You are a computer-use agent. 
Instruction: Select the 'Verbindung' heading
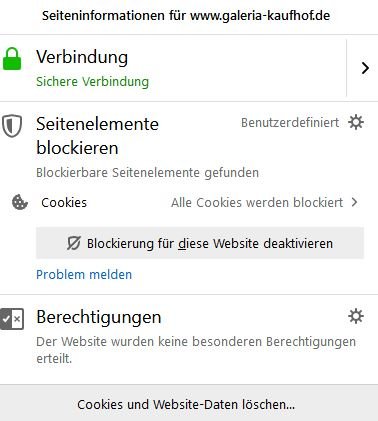(82, 57)
